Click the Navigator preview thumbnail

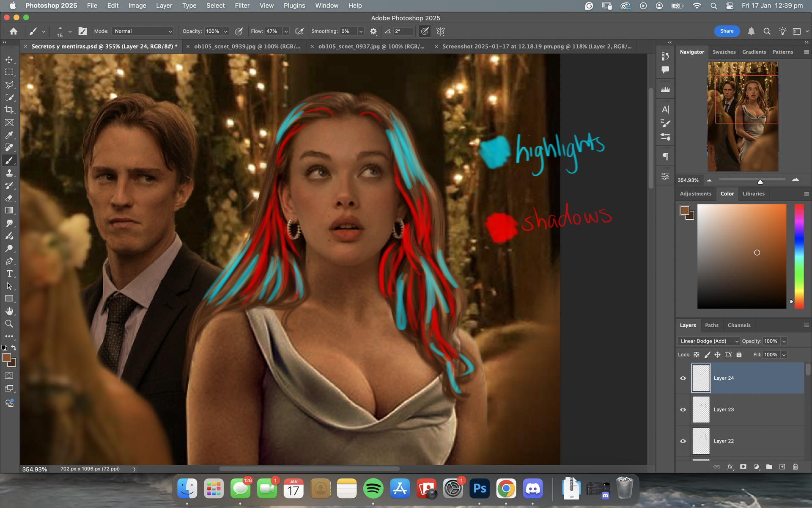(743, 116)
